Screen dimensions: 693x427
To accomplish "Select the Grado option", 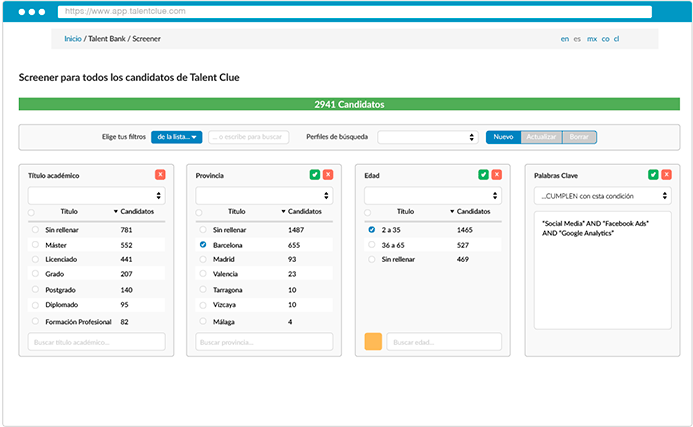I will [x=35, y=274].
